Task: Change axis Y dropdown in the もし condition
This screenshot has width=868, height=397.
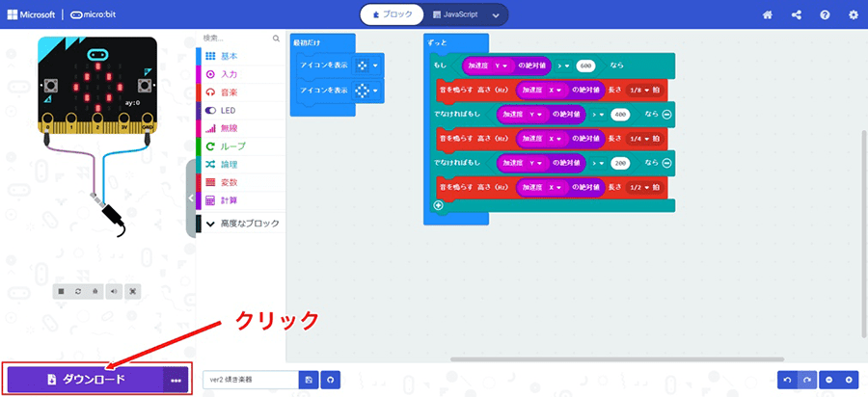Action: (x=501, y=66)
